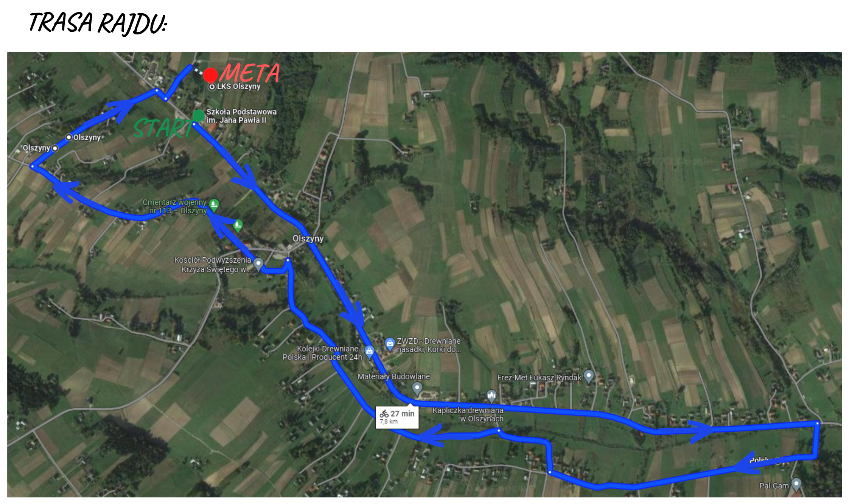Click the Olszyny village name label
This screenshot has width=849, height=504.
[x=308, y=238]
